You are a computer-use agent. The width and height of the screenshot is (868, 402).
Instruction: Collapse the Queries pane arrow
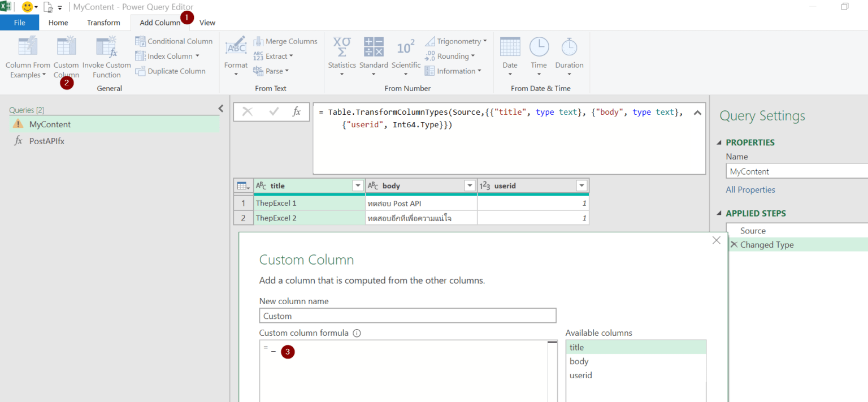221,109
